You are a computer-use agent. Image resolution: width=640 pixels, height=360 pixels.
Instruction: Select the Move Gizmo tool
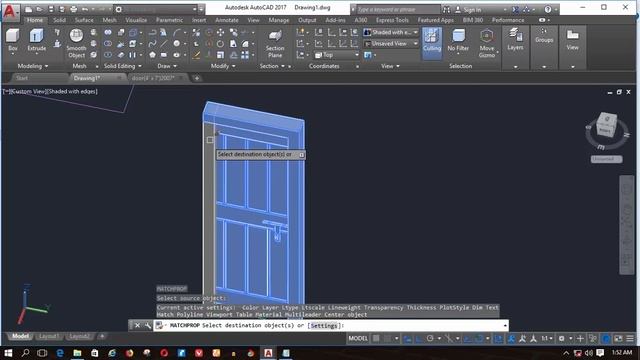pyautogui.click(x=487, y=43)
